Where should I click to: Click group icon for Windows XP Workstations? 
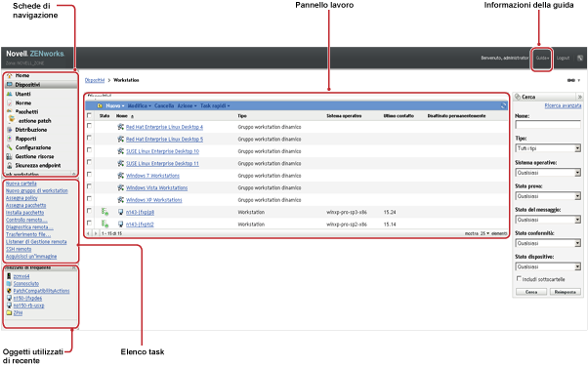pyautogui.click(x=120, y=200)
